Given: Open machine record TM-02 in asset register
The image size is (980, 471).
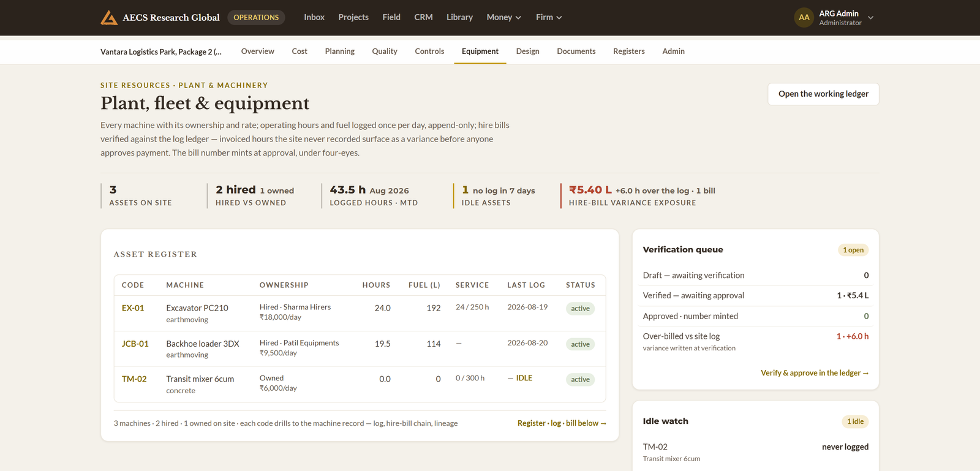Looking at the screenshot, I should (134, 379).
